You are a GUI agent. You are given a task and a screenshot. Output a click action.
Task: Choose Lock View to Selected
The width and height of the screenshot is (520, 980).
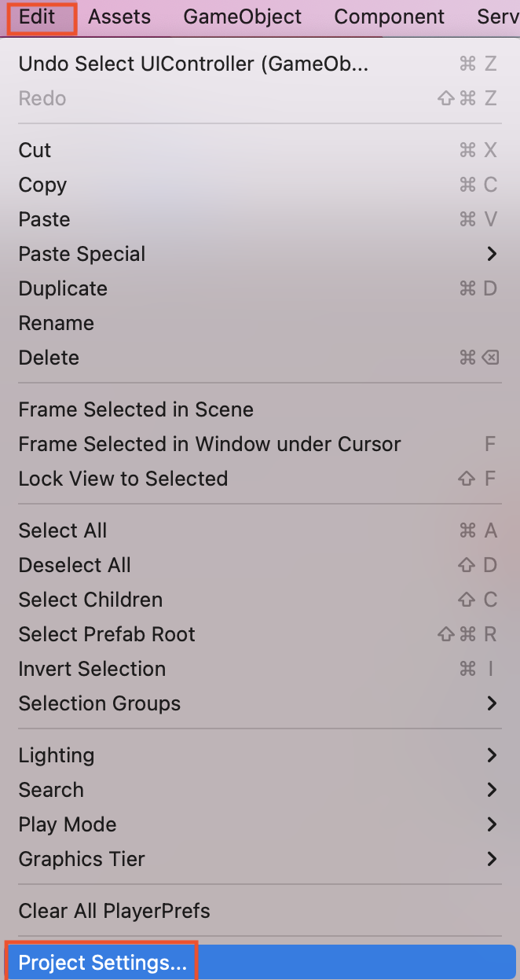coord(123,479)
